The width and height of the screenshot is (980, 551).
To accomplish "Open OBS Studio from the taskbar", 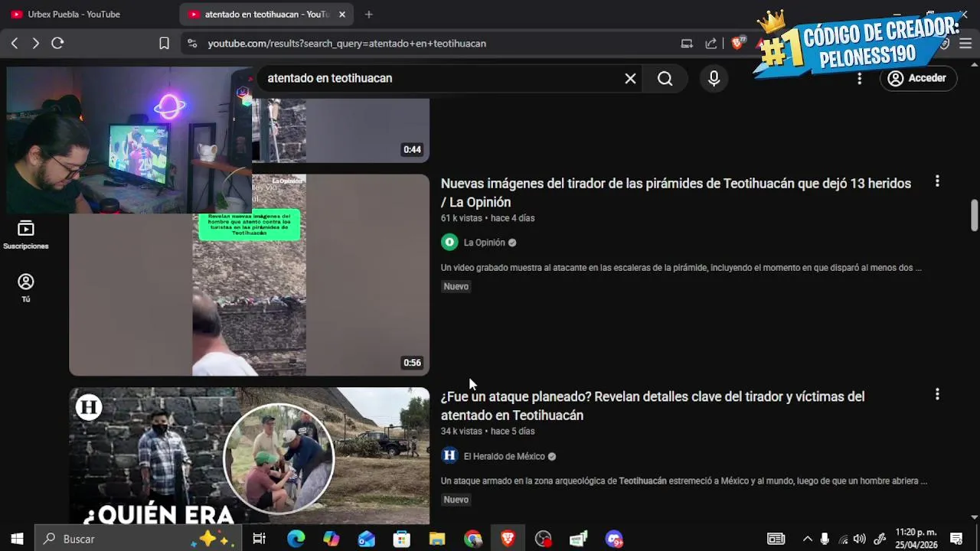I will 543,539.
